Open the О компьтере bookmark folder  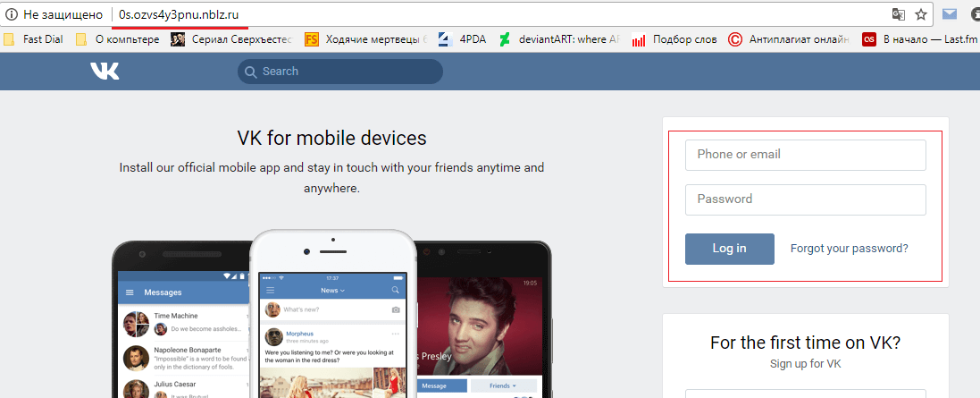118,39
